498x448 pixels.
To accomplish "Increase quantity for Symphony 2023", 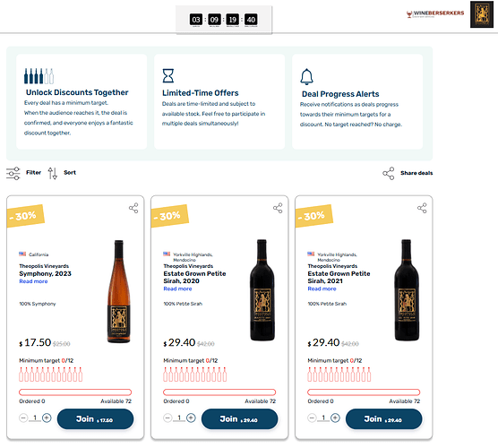I will point(47,418).
